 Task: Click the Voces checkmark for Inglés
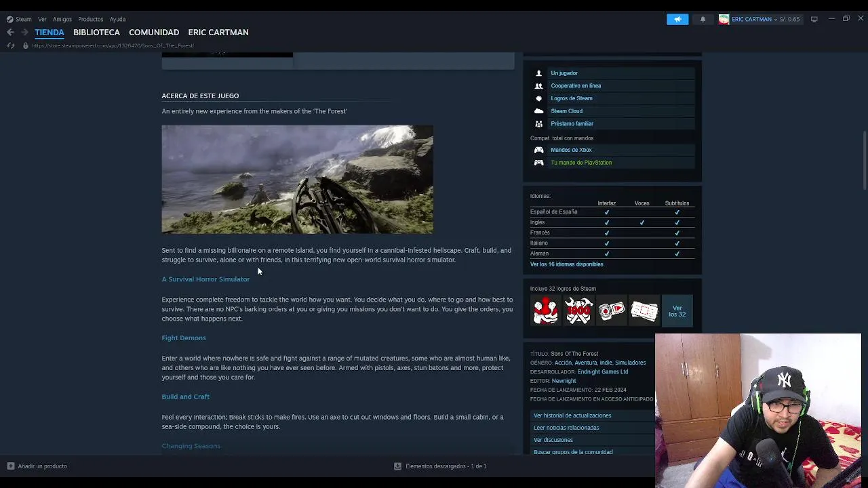point(642,222)
